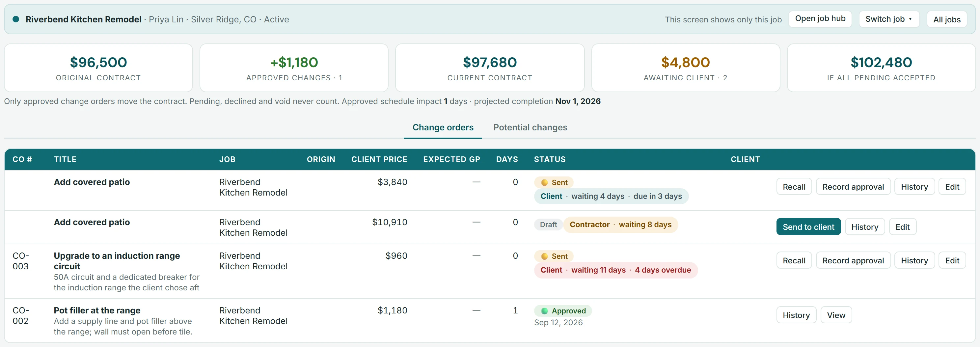Click the Approved status badge on CO-002
The height and width of the screenshot is (347, 980).
tap(563, 311)
